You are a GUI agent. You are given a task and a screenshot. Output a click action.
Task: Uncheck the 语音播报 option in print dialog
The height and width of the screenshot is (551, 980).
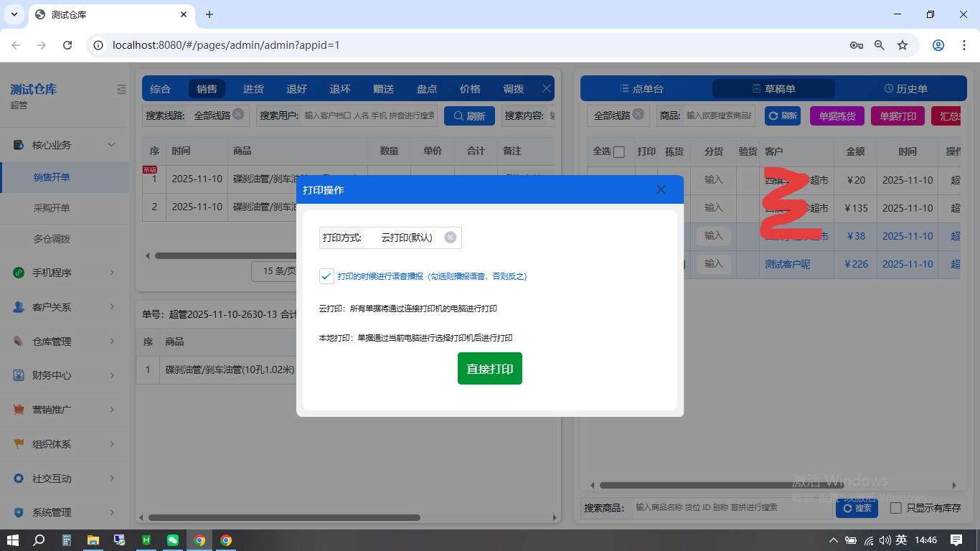click(326, 275)
